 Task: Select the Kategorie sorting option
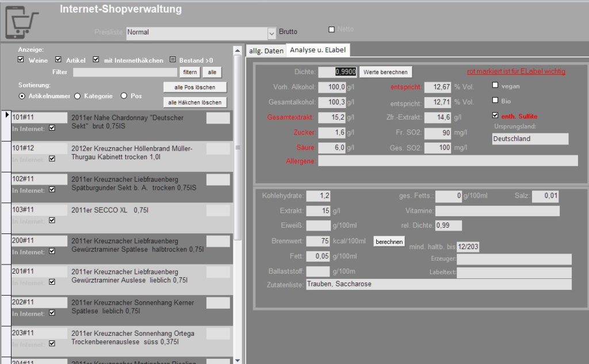click(x=78, y=96)
